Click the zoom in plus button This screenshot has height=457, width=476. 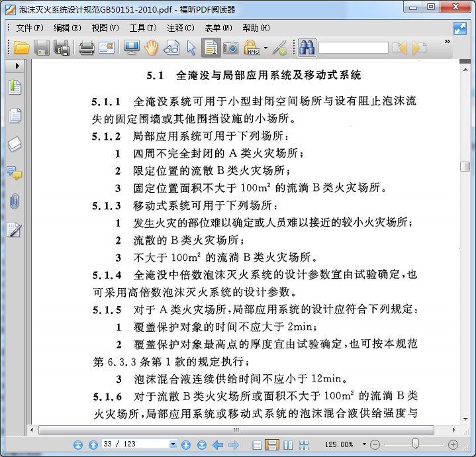(x=453, y=445)
